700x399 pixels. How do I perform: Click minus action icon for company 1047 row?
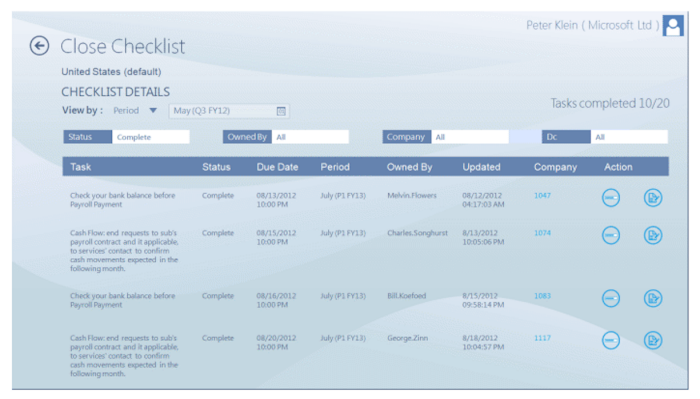[x=611, y=198]
